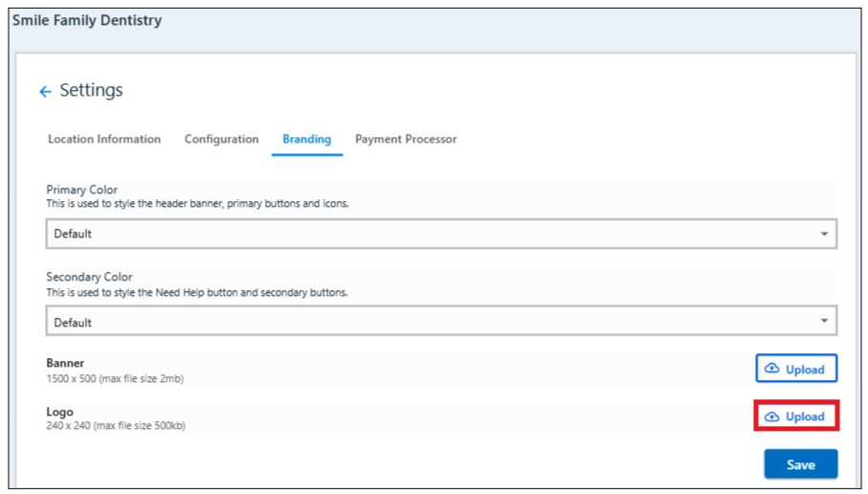Click the Banner section label
This screenshot has width=868, height=494.
click(x=65, y=363)
